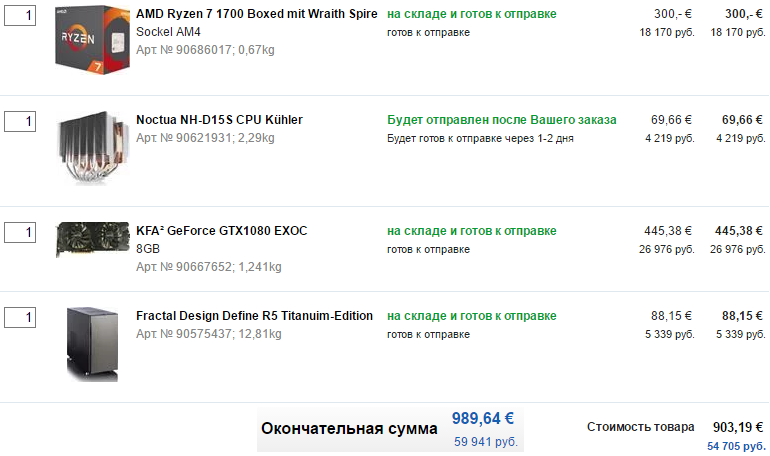Screen dimensions: 770x456
Task: Click the 903,19 € goods cost value
Action: coord(738,427)
